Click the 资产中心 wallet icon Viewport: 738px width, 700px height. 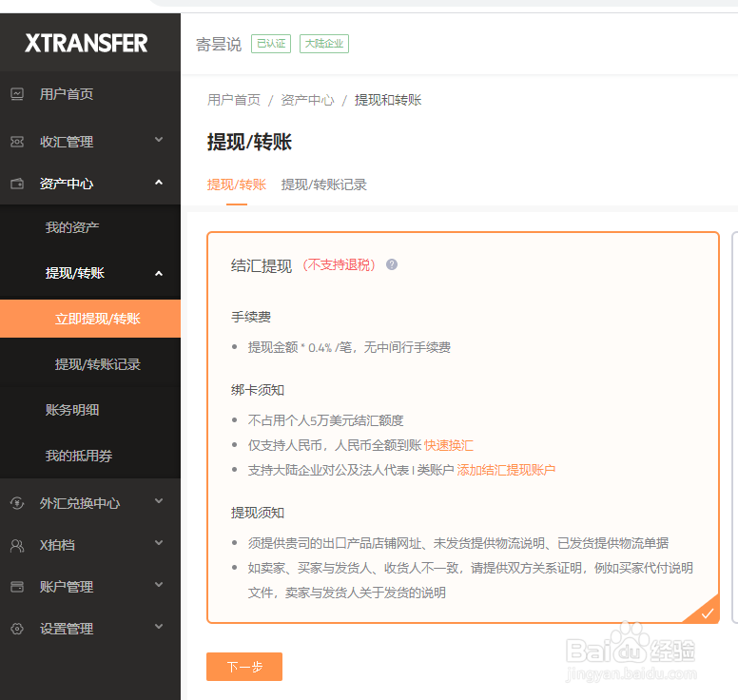[17, 184]
